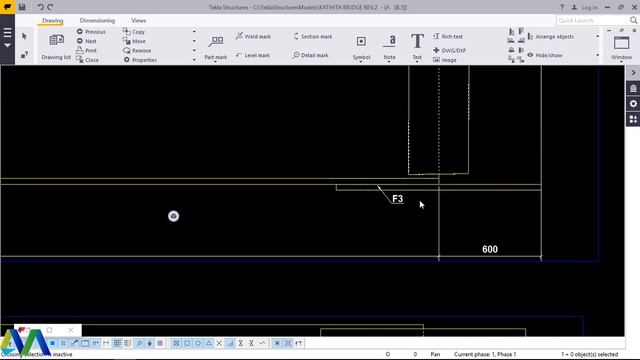This screenshot has width=640, height=360.
Task: Save the model
Action: [x=22, y=7]
